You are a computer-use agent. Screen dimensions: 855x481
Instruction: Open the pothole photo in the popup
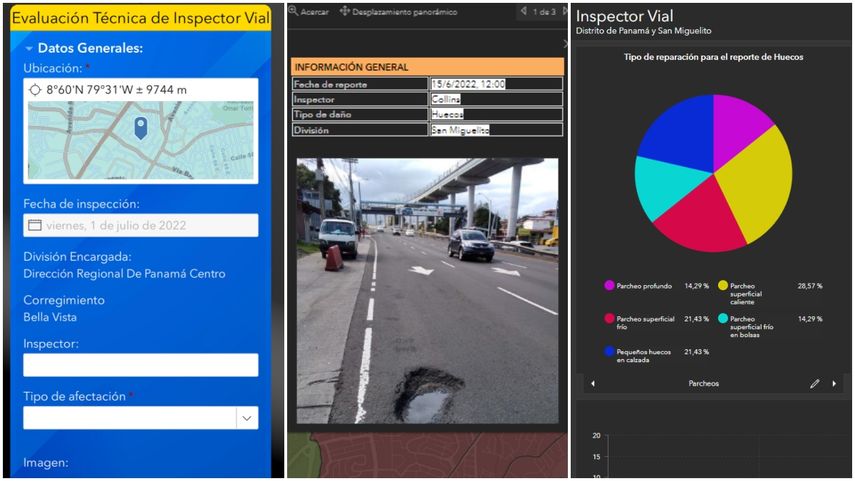click(427, 291)
